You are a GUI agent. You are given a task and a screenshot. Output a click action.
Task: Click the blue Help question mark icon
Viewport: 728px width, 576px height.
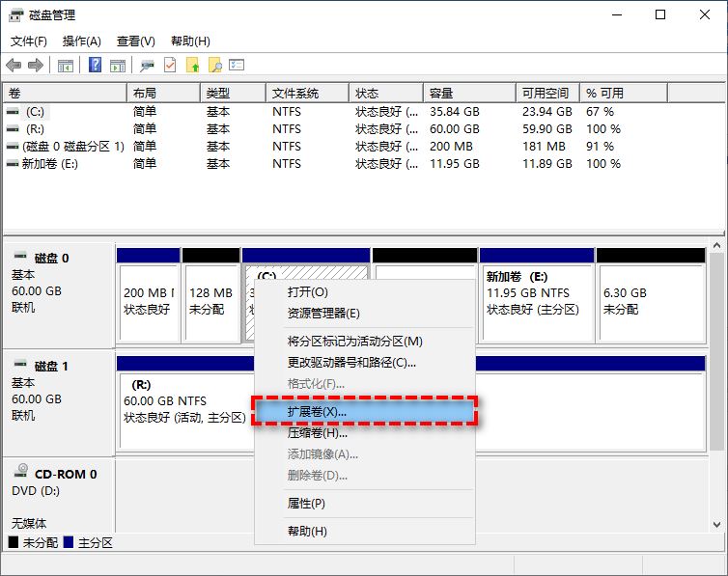[96, 66]
